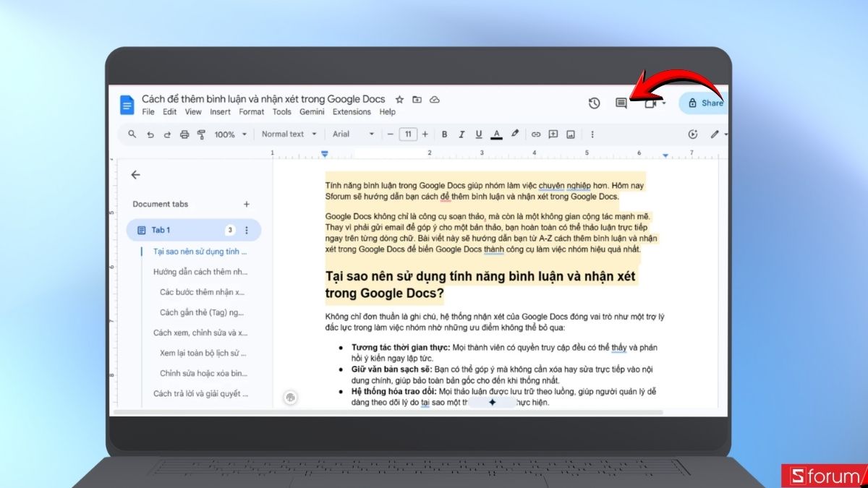Expand the Meet call options arrow
868x488 pixels.
click(x=664, y=103)
